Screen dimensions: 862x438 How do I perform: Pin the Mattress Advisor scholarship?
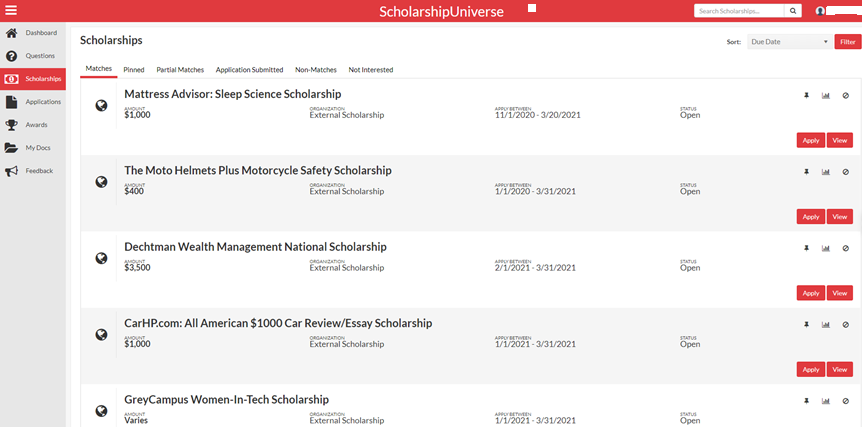pos(806,96)
